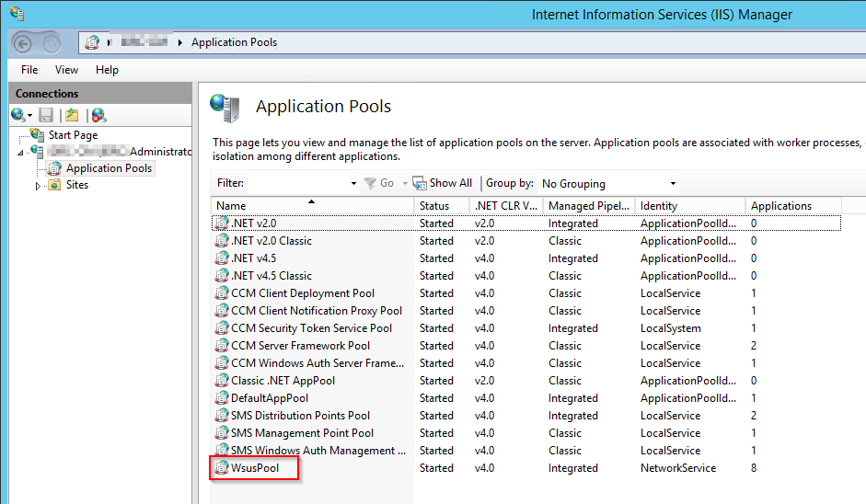Click the Back navigation arrow

pyautogui.click(x=23, y=42)
